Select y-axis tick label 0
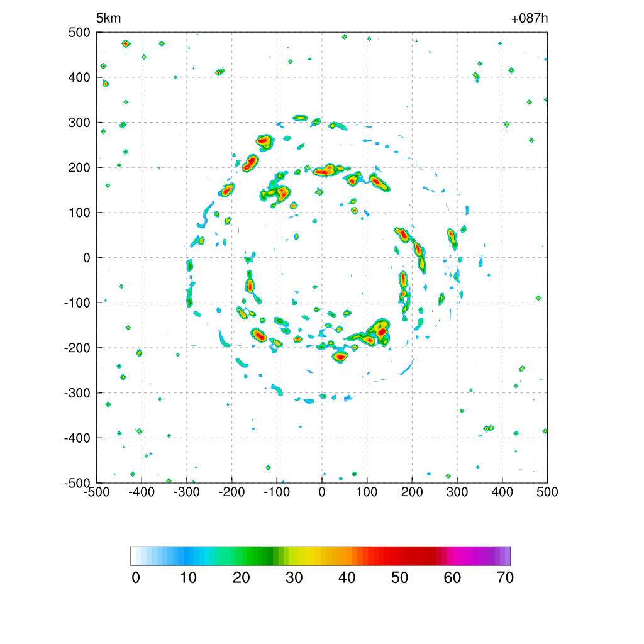This screenshot has height=644, width=644. [87, 258]
